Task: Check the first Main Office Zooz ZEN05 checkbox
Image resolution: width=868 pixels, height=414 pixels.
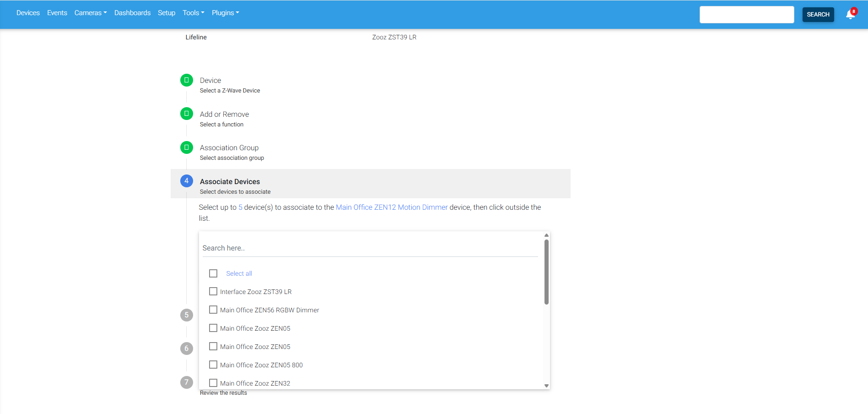Action: pyautogui.click(x=213, y=328)
